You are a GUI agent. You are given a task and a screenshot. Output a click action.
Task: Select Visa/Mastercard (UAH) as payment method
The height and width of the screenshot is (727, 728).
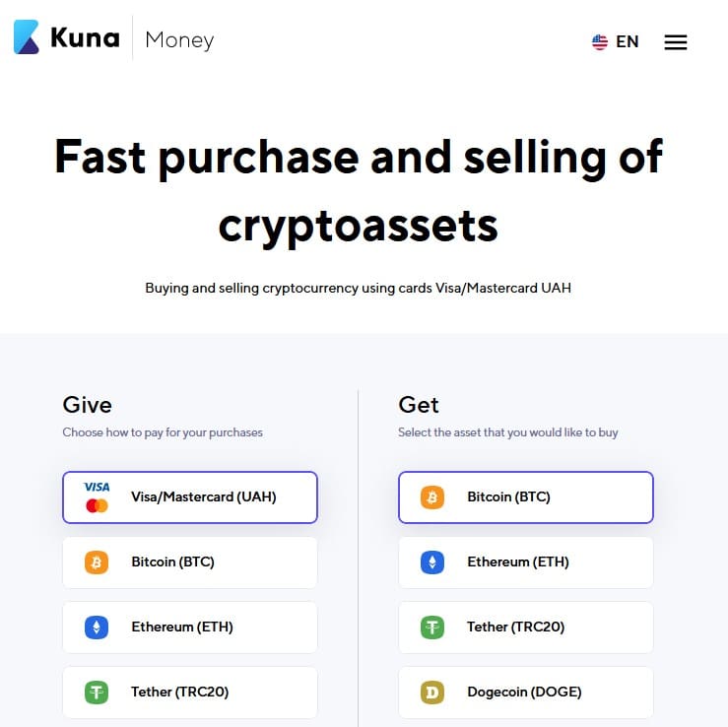pos(190,497)
